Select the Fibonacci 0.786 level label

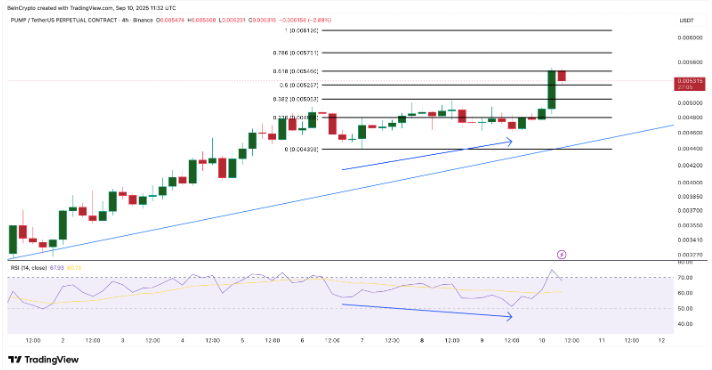[296, 53]
